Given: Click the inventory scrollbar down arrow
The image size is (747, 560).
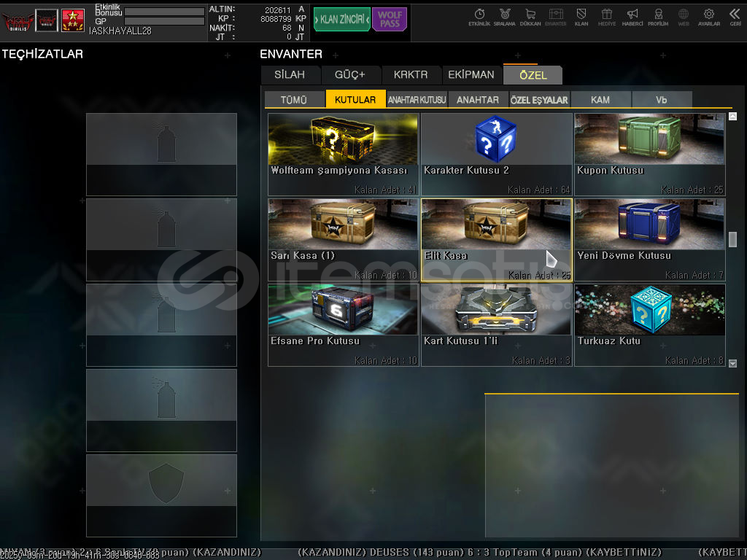Looking at the screenshot, I should point(732,363).
